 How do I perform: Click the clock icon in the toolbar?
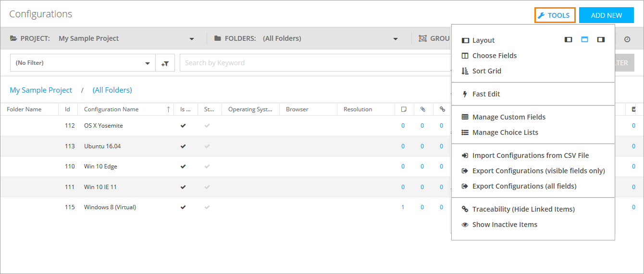627,39
